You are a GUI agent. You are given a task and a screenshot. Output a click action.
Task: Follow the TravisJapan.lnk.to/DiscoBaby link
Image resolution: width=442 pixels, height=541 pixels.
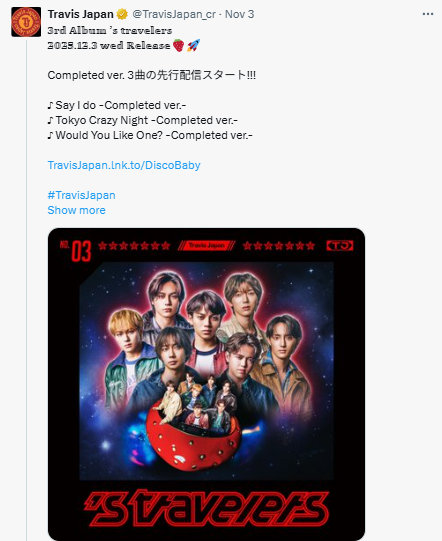(x=124, y=165)
